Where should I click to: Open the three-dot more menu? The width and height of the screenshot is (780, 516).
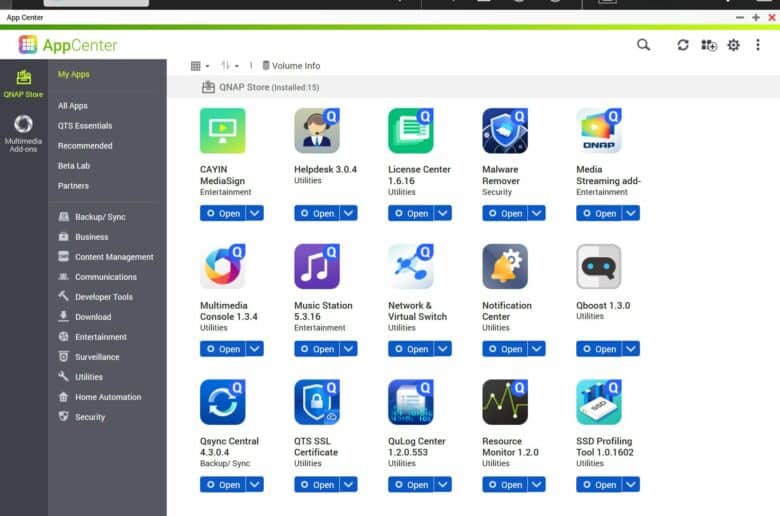click(x=758, y=45)
